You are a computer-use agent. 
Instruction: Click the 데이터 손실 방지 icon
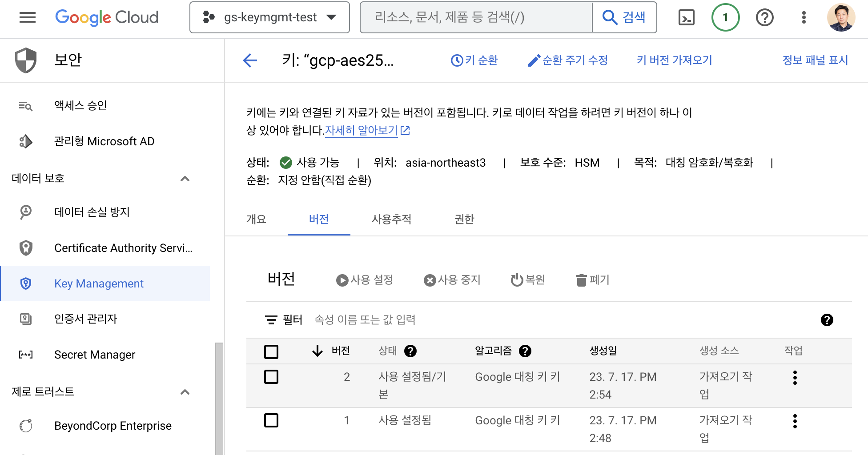[x=26, y=212]
